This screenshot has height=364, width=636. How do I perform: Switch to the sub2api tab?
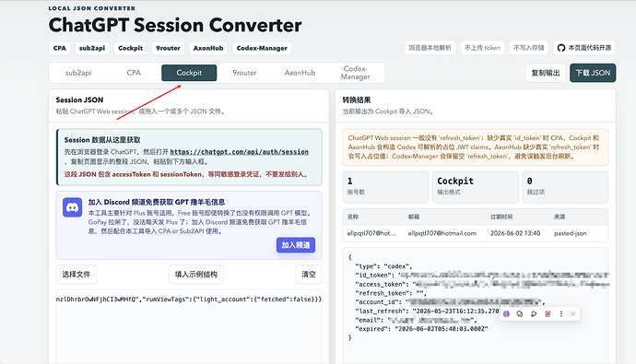coord(78,73)
